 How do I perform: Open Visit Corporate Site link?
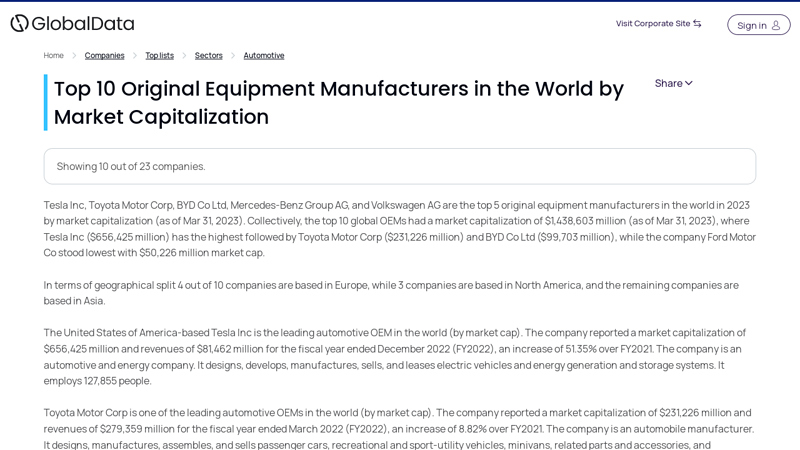tap(658, 23)
